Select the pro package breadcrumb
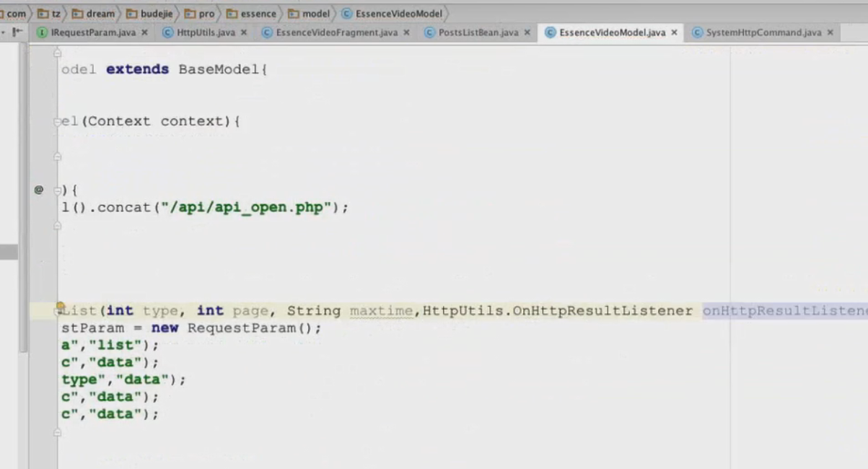The height and width of the screenshot is (469, 868). 200,13
